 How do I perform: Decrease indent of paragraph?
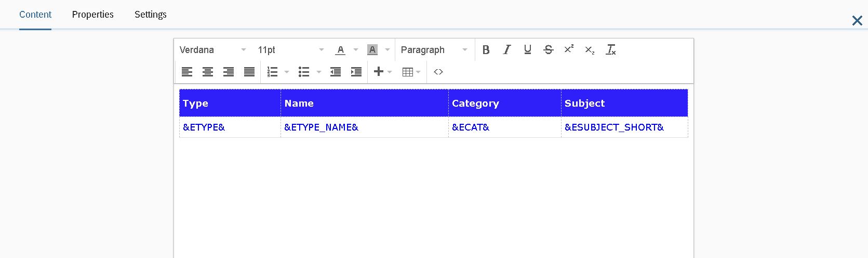pos(336,72)
